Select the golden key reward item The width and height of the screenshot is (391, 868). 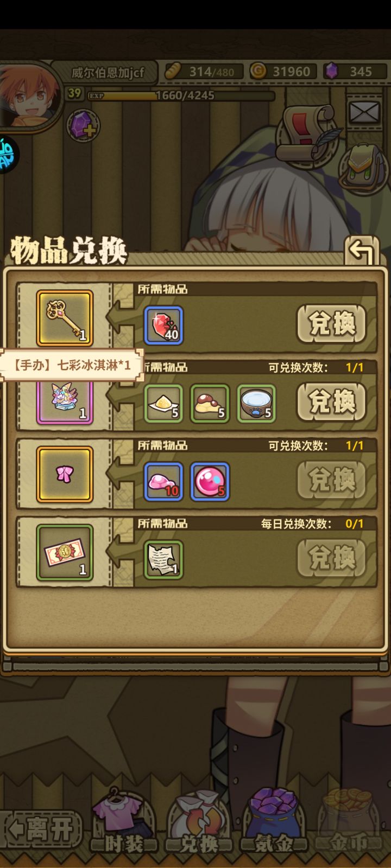(x=65, y=319)
